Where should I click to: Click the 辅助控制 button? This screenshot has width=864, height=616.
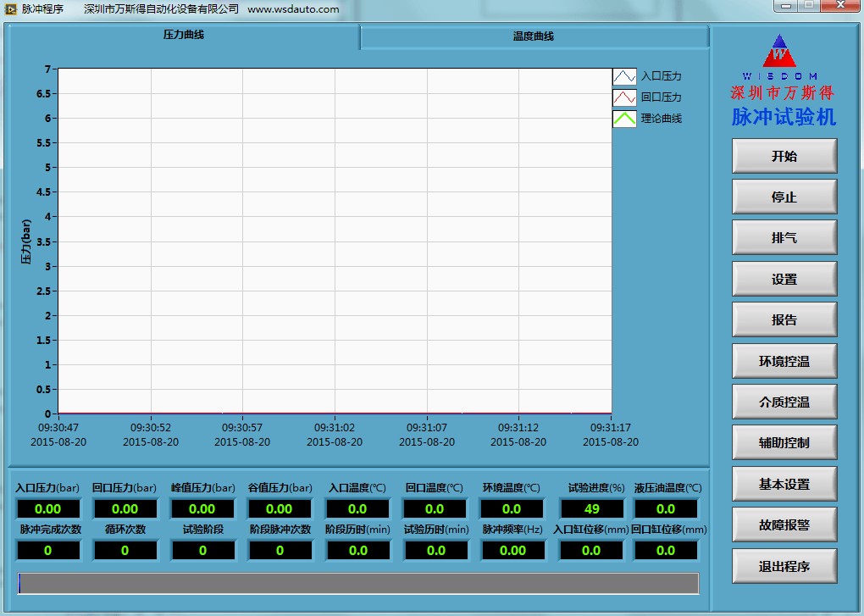coord(784,442)
